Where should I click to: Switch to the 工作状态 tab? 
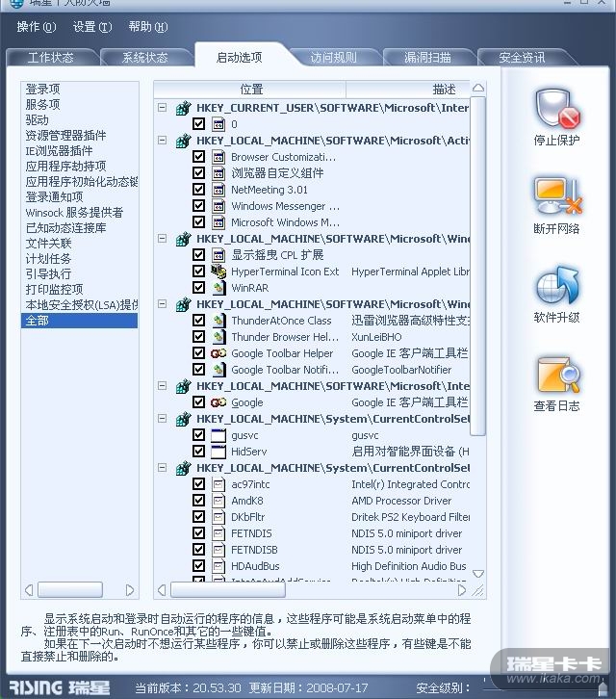[x=51, y=58]
